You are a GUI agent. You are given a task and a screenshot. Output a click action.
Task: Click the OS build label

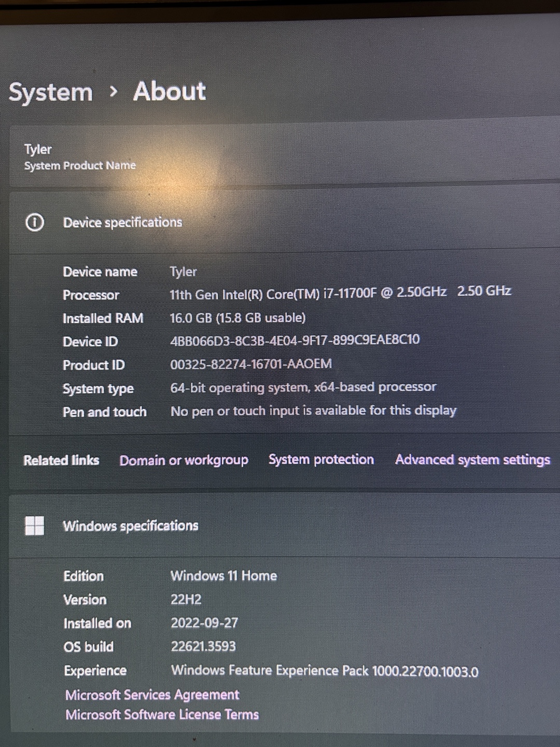(x=88, y=647)
